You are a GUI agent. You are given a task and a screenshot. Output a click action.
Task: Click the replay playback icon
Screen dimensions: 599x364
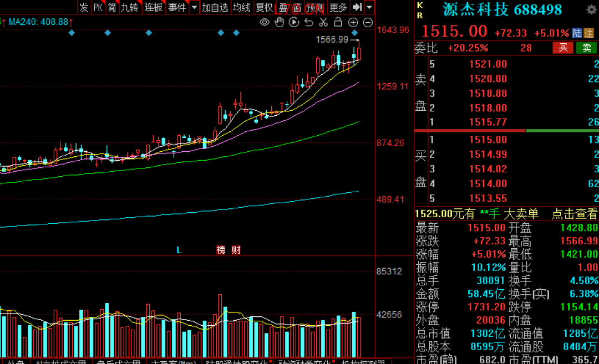[x=294, y=23]
